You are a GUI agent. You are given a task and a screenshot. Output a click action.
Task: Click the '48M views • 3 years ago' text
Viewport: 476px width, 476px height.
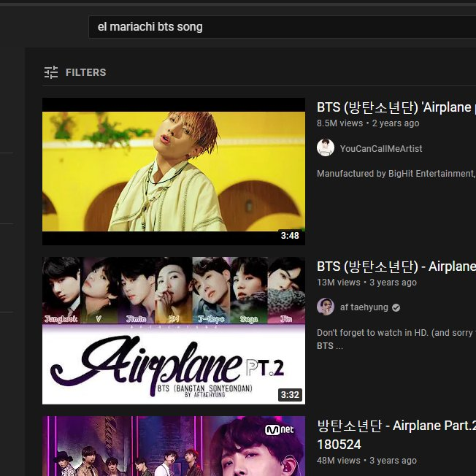366,461
